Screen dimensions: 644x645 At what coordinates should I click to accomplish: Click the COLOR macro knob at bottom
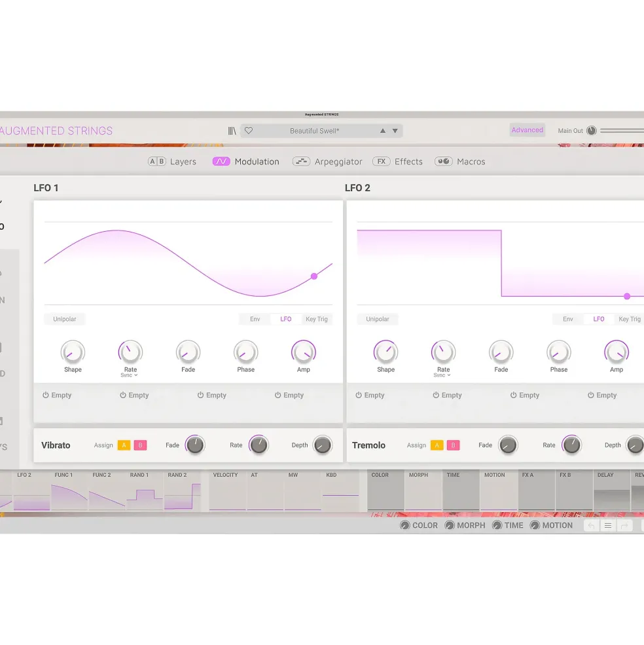pos(405,525)
